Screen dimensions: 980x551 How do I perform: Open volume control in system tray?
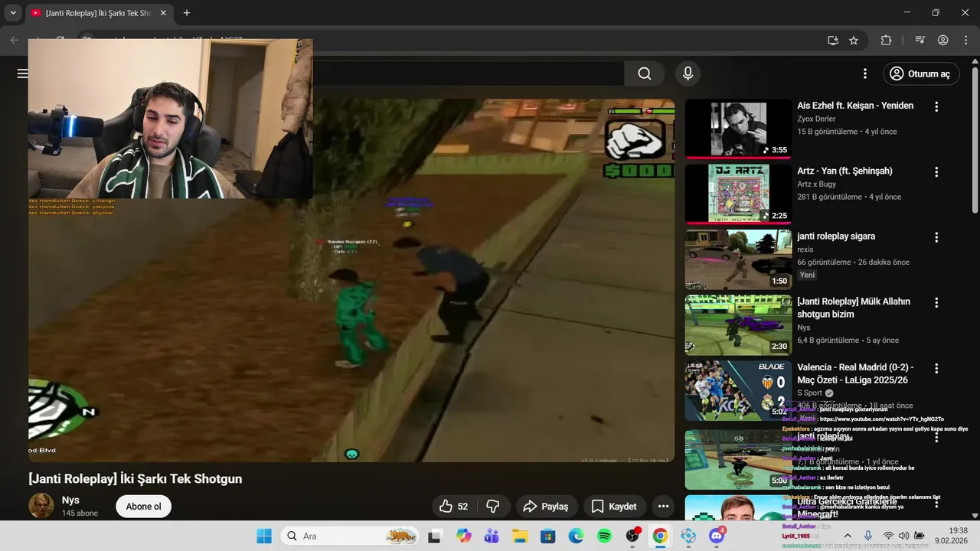[903, 536]
